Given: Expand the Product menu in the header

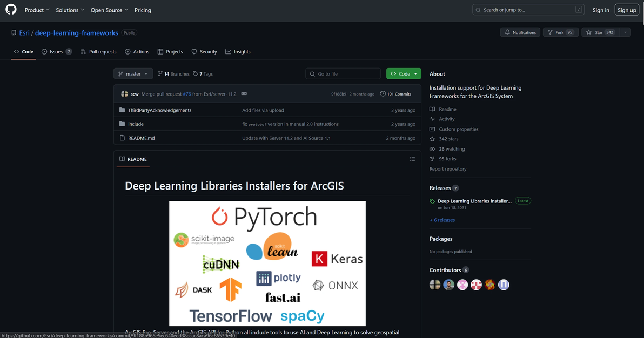Looking at the screenshot, I should pyautogui.click(x=37, y=10).
